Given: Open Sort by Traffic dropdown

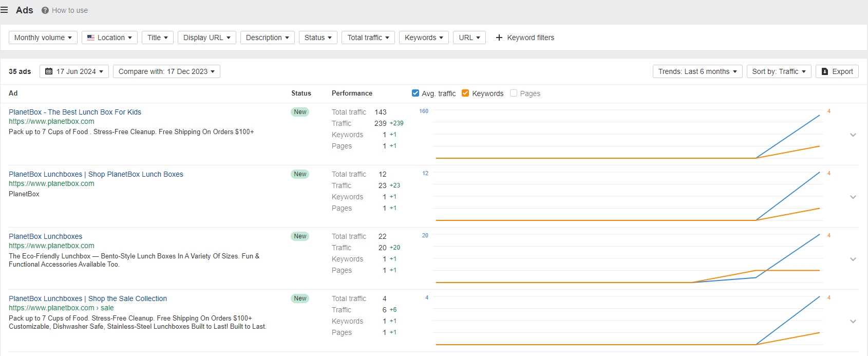Looking at the screenshot, I should pyautogui.click(x=779, y=71).
